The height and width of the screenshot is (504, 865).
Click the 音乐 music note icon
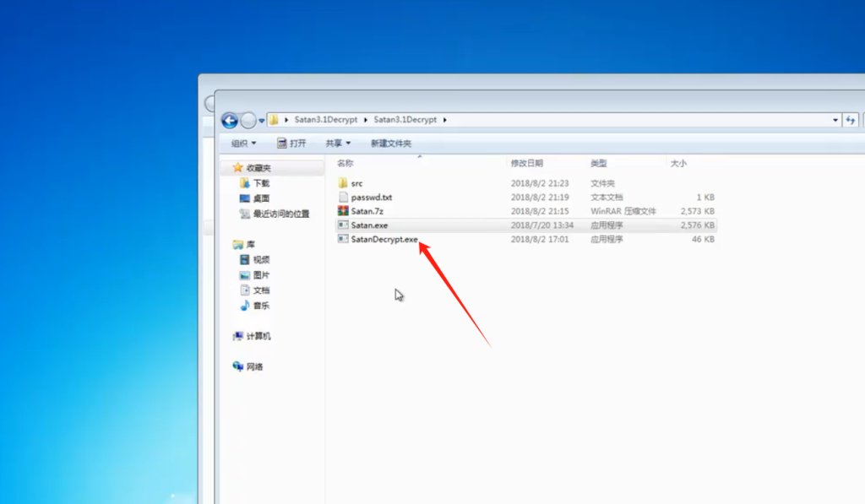244,306
